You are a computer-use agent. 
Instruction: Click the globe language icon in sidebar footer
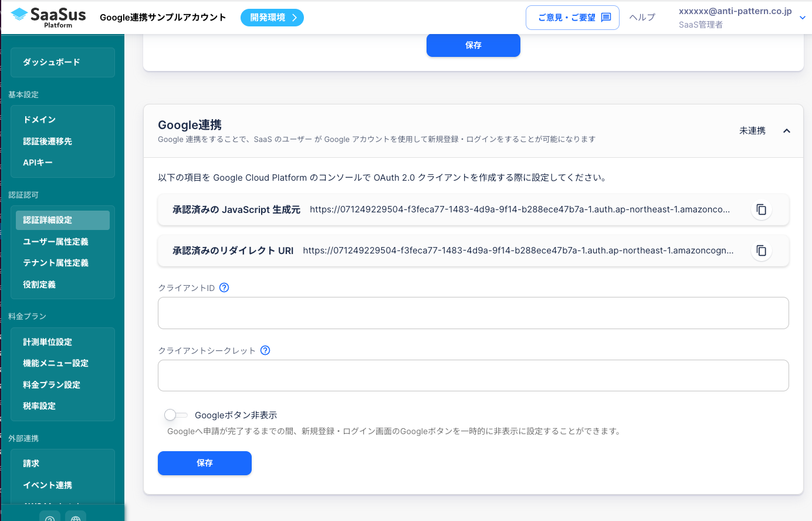pyautogui.click(x=76, y=518)
